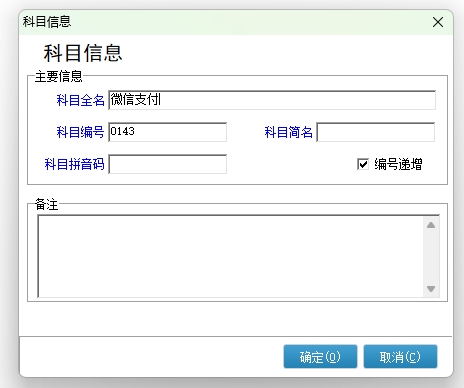The image size is (464, 388).
Task: Click the 科目拼音码 input field
Action: pos(168,164)
